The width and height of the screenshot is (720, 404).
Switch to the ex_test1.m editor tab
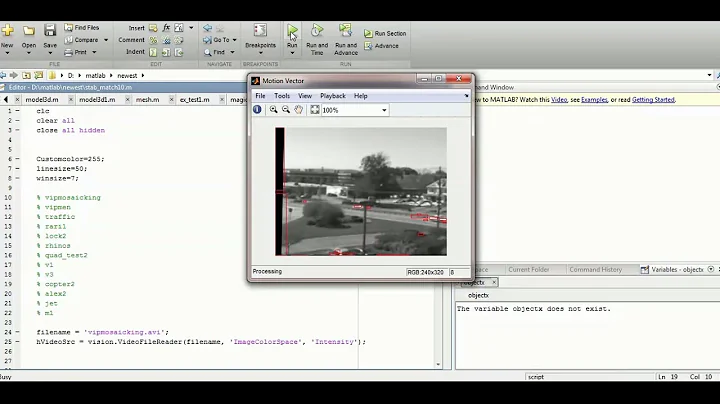tap(195, 100)
